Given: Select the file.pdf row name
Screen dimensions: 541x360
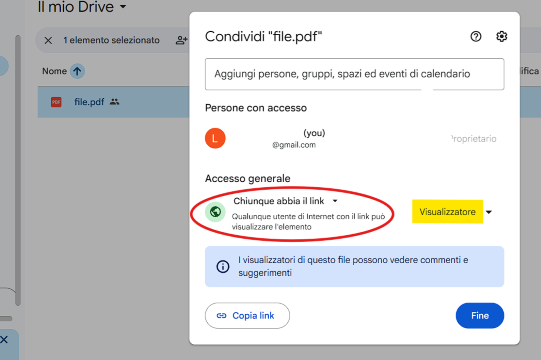Looking at the screenshot, I should (89, 102).
